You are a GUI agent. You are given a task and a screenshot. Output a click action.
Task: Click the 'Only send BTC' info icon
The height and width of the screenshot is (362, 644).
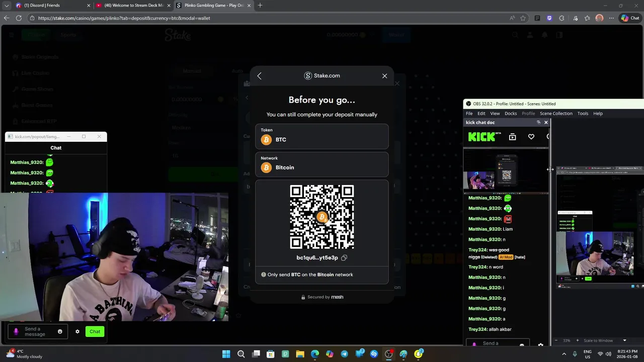[x=263, y=275]
